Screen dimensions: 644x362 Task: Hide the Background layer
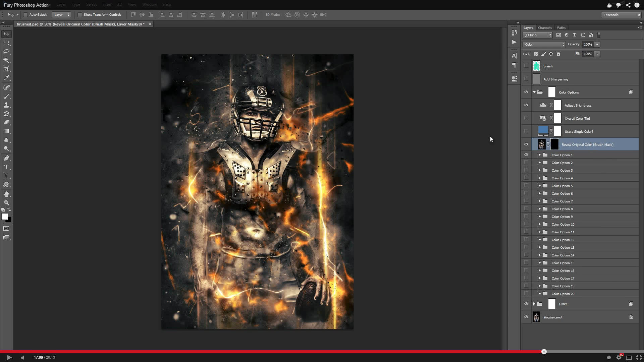(x=526, y=317)
